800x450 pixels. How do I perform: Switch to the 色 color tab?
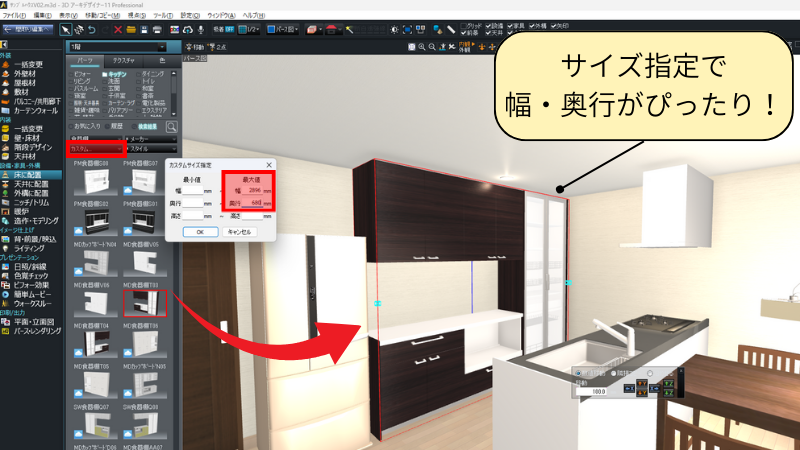pos(162,61)
